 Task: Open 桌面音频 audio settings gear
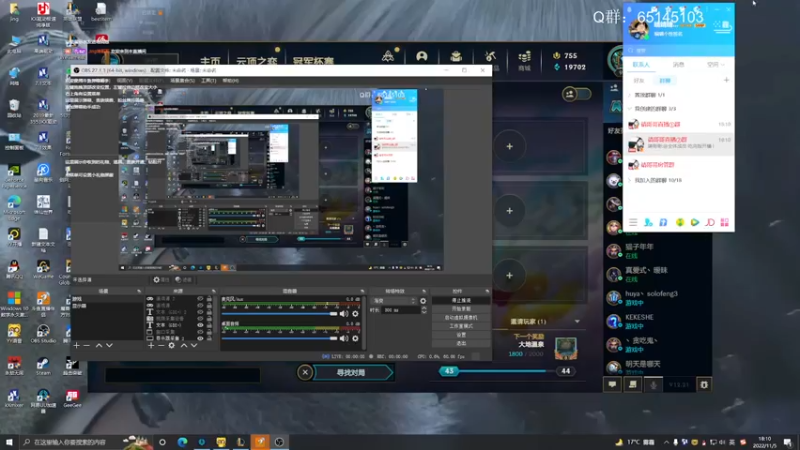356,338
